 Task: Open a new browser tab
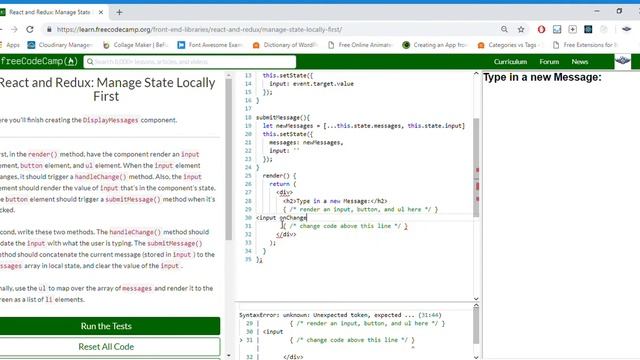tap(119, 12)
